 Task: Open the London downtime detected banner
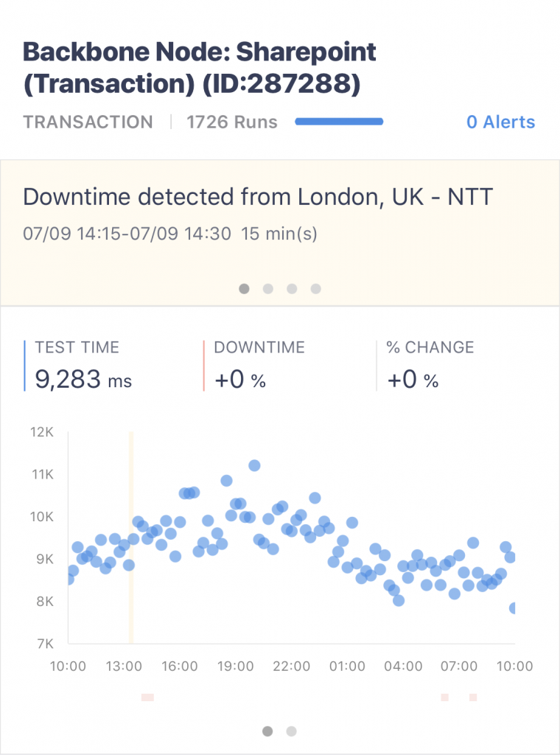pyautogui.click(x=280, y=232)
